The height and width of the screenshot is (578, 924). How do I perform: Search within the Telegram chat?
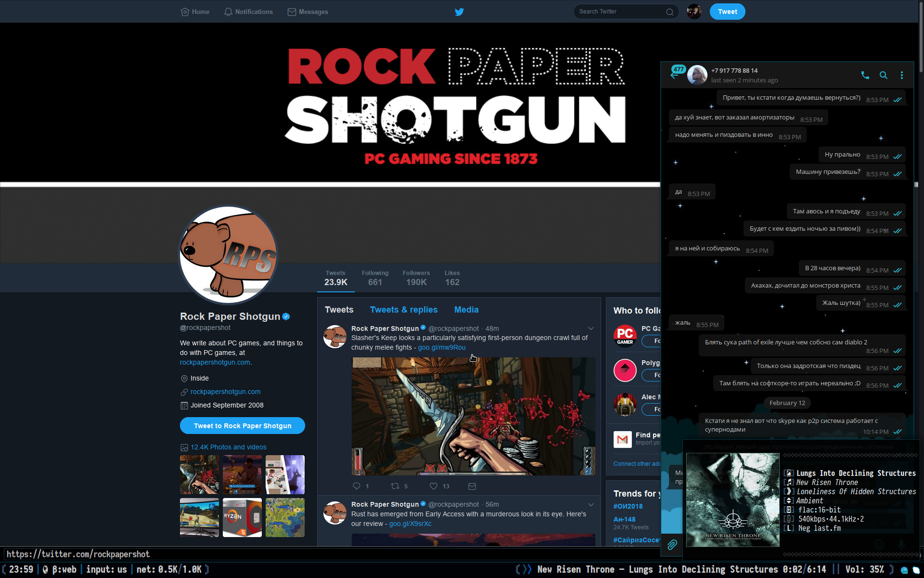pos(884,75)
